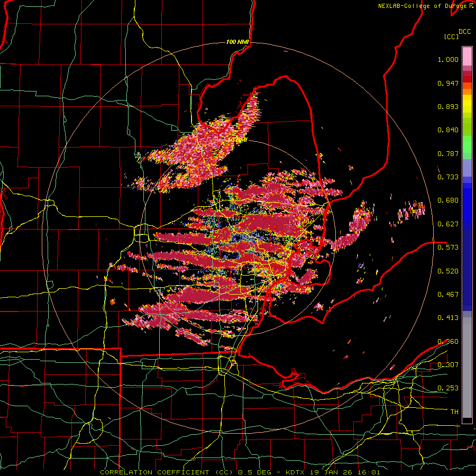This screenshot has height=476, width=476.
Task: Click the 0.893 legend value
Action: [x=448, y=106]
